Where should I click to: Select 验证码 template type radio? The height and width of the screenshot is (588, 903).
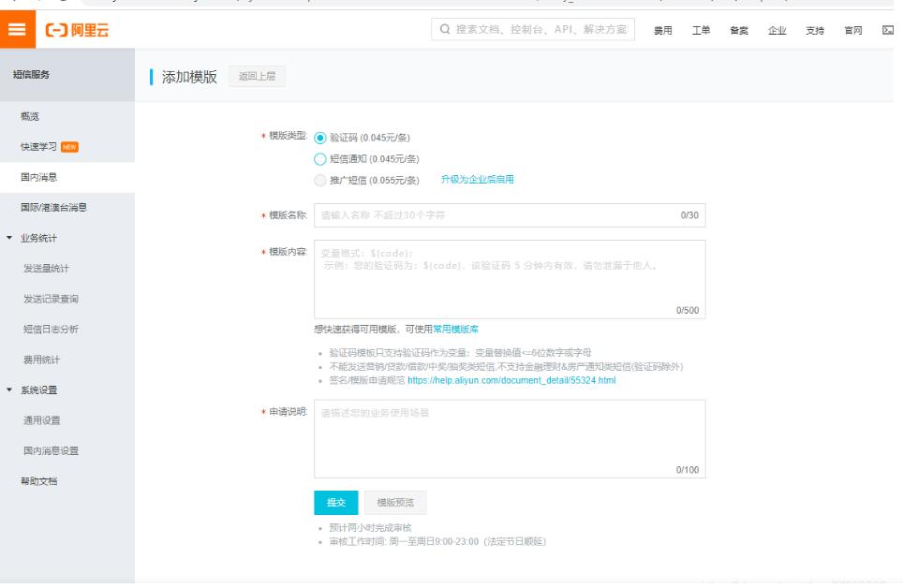click(x=319, y=137)
